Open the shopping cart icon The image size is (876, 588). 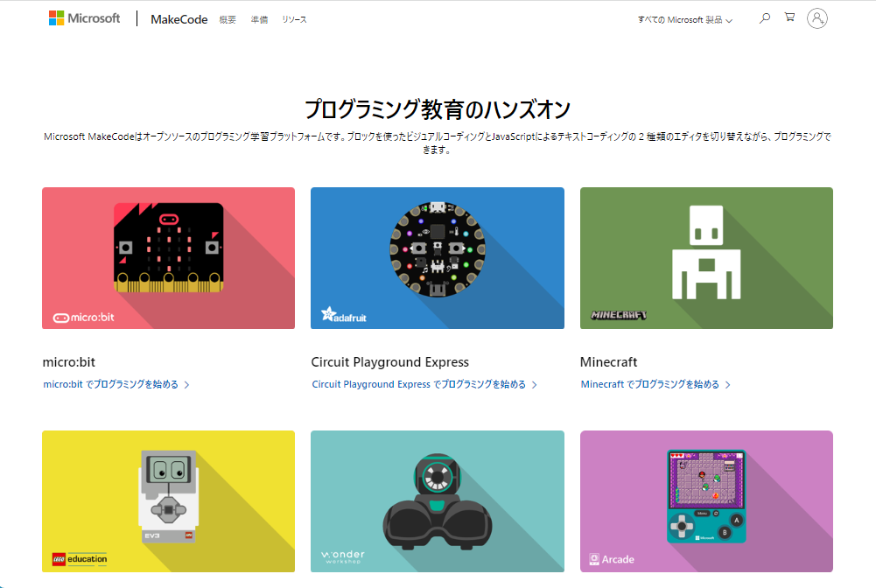[x=789, y=17]
